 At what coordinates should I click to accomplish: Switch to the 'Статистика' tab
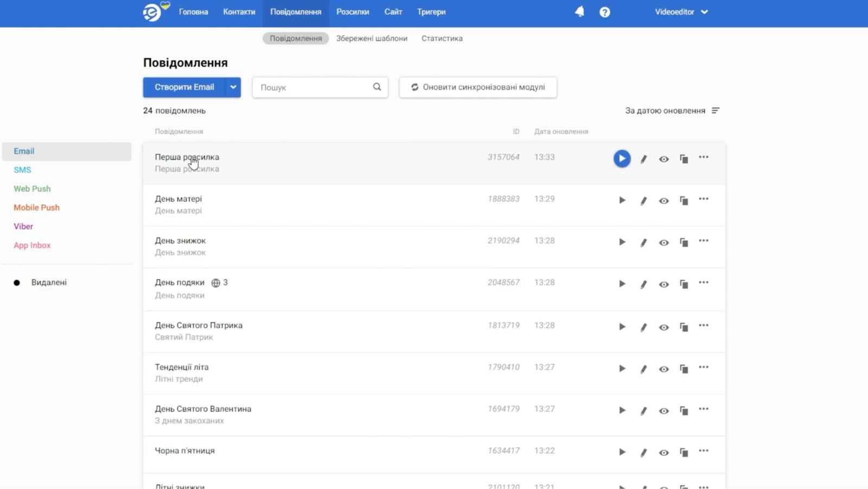pos(442,39)
